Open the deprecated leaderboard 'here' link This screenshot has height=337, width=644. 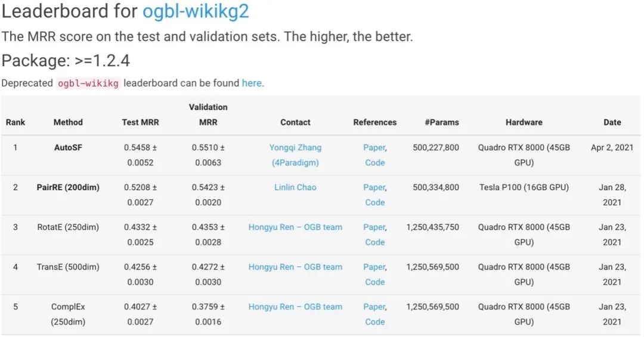(x=252, y=83)
